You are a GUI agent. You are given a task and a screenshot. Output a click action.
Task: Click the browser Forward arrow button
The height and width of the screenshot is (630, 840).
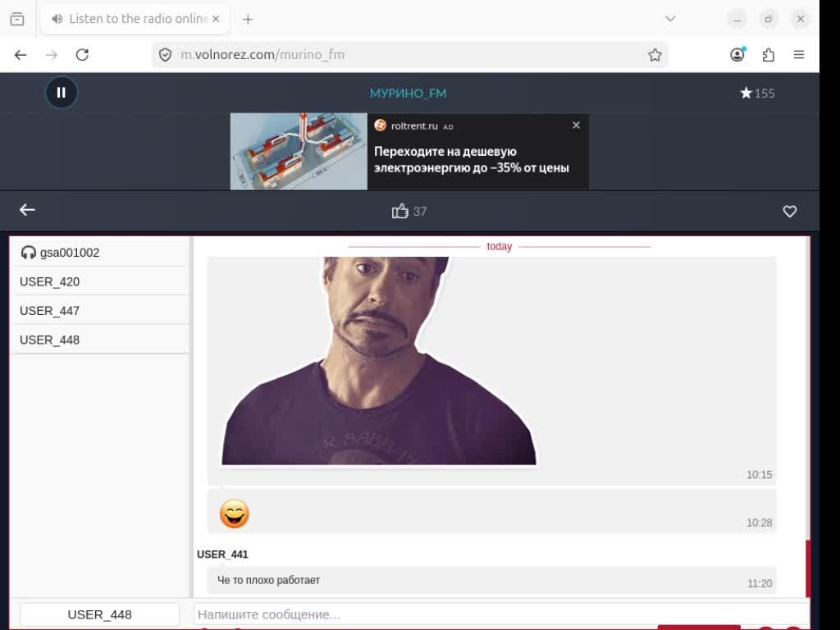tap(52, 55)
